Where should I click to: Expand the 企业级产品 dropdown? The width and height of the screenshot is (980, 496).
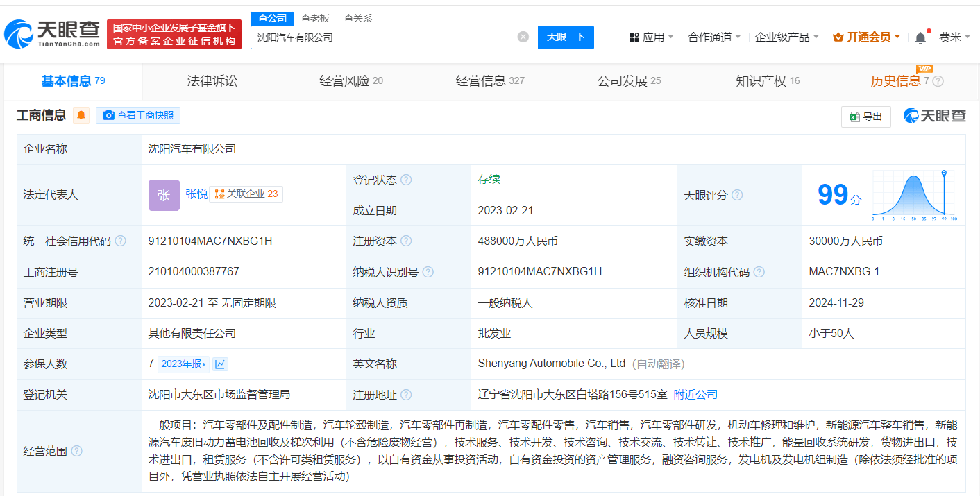[x=786, y=37]
